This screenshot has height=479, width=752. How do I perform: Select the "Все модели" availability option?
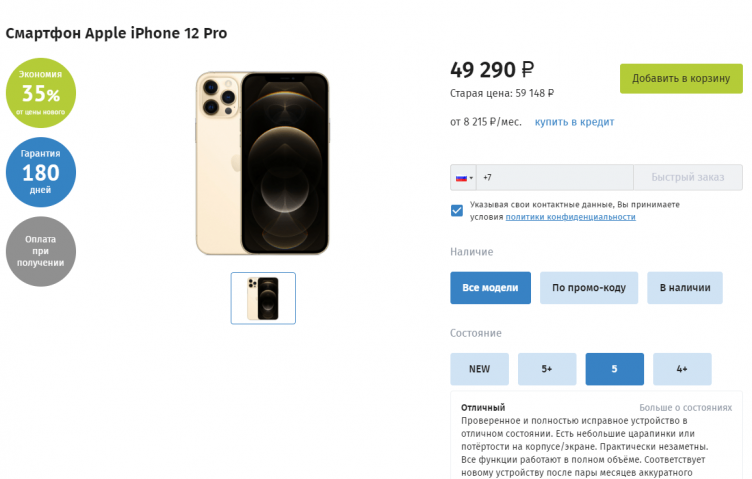tap(490, 288)
